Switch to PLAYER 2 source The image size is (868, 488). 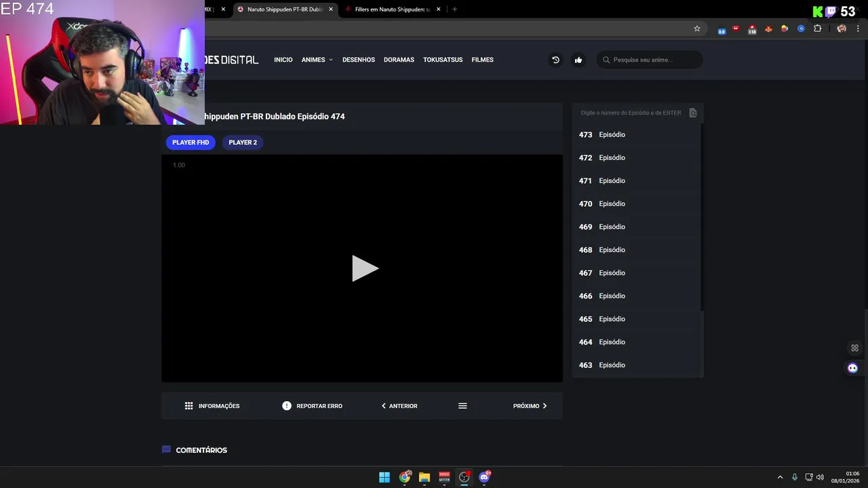243,142
